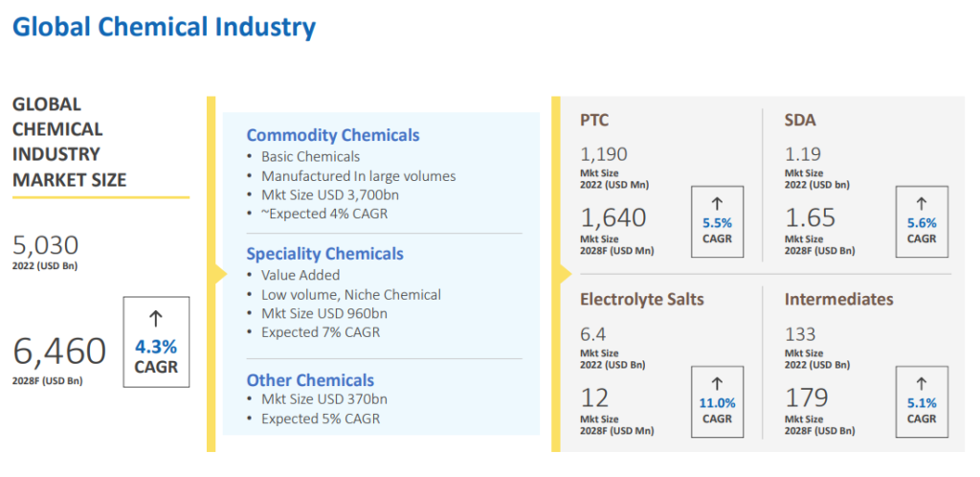Click the Electrolyte Salts heading
The height and width of the screenshot is (477, 980).
[641, 300]
